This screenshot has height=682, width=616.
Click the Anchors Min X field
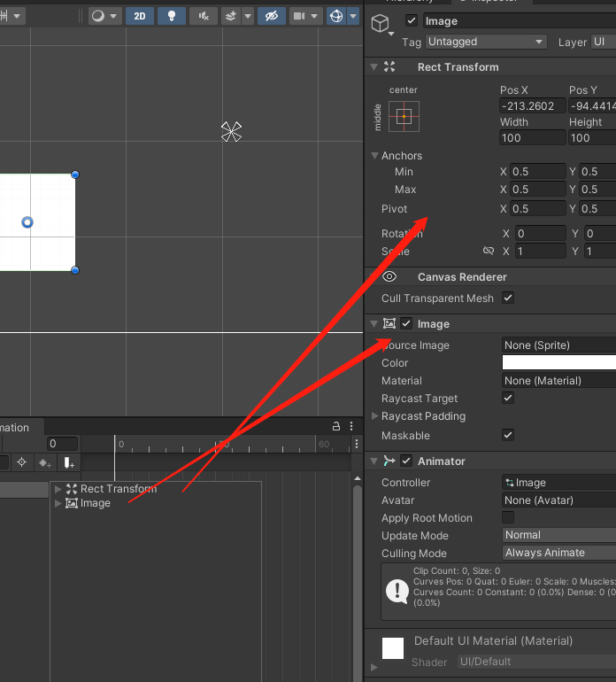point(538,171)
